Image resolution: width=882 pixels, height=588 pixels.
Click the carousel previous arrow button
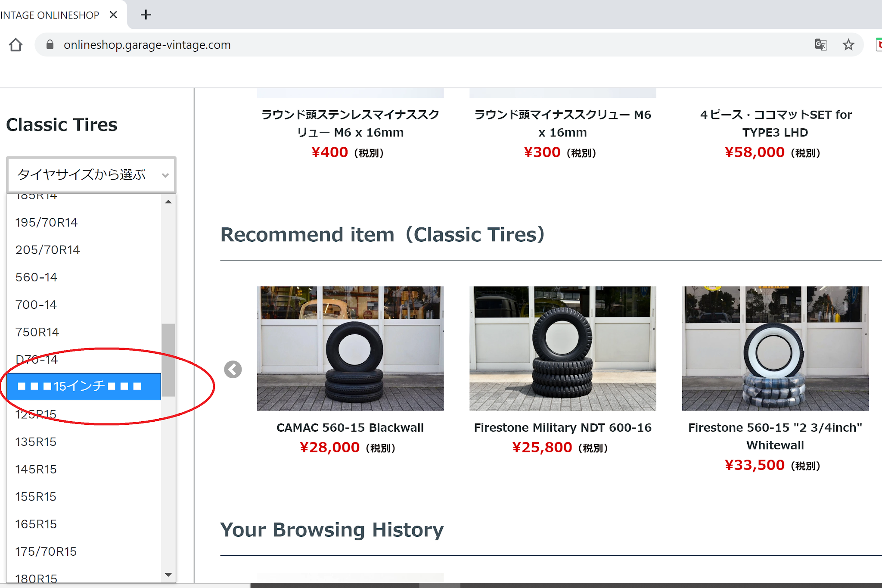tap(233, 369)
